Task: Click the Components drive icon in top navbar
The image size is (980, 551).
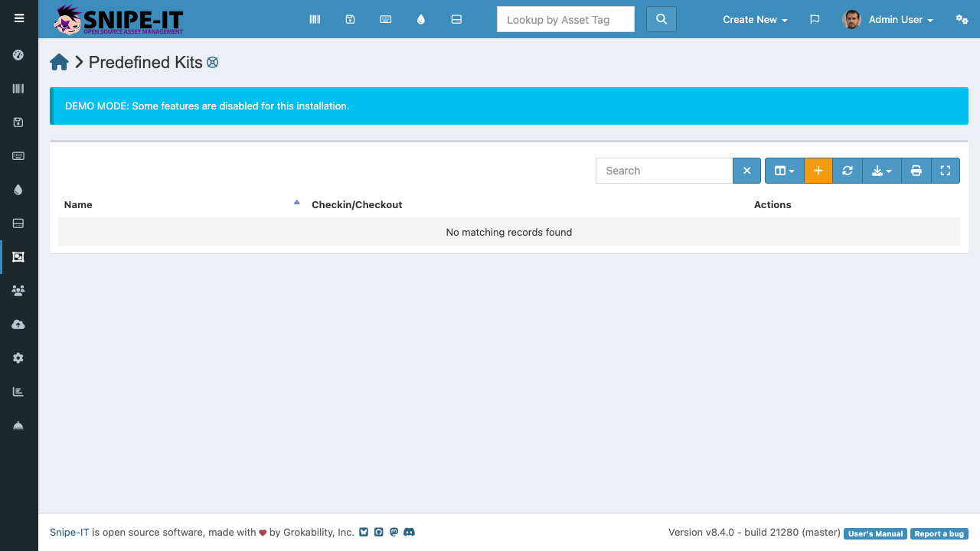Action: click(x=456, y=19)
